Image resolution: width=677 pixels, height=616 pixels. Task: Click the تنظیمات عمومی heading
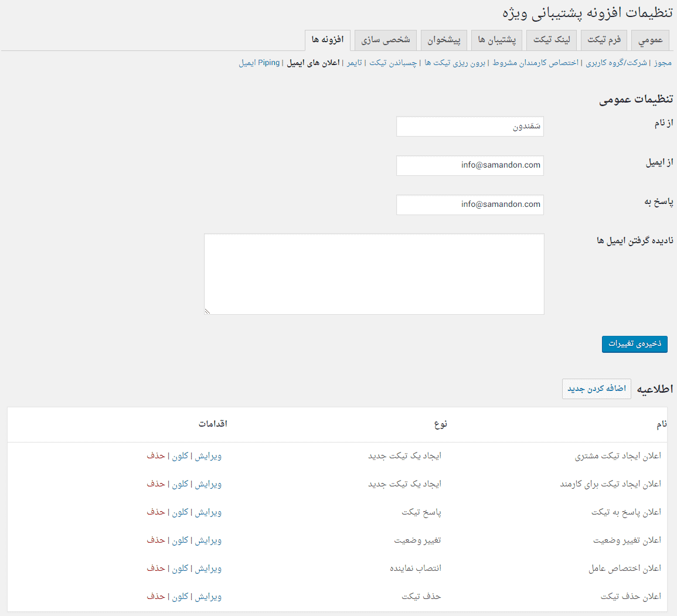(x=635, y=99)
